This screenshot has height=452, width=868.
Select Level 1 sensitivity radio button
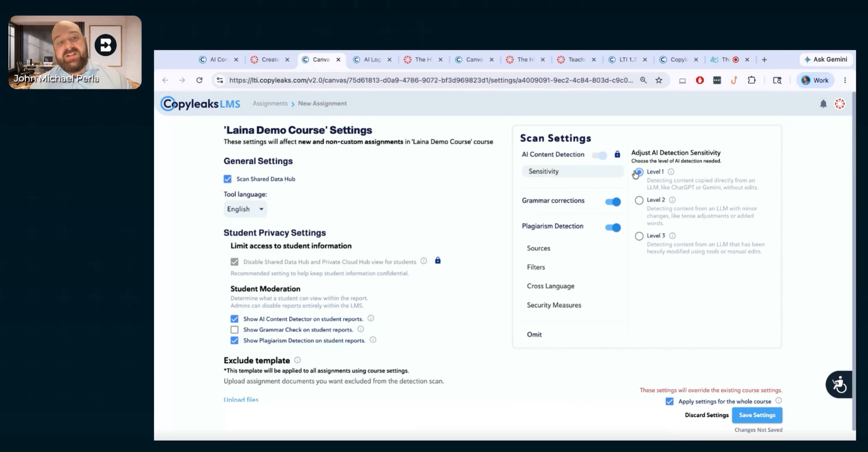tap(639, 172)
